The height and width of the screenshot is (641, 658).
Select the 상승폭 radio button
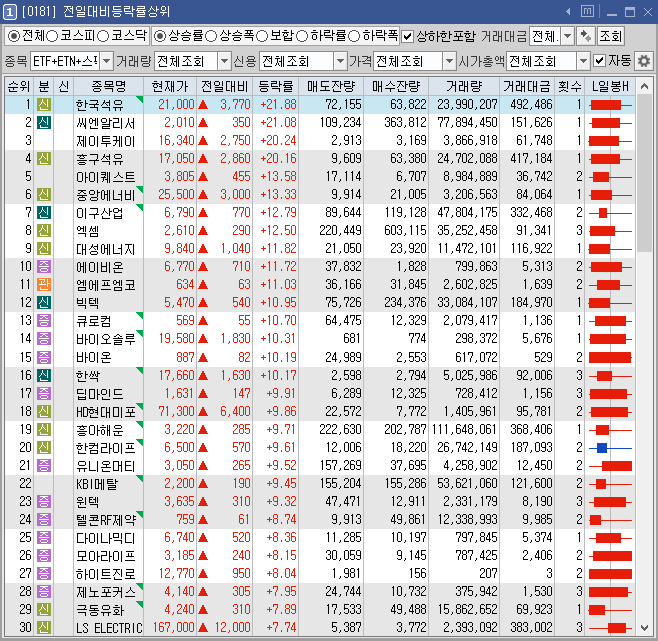point(211,36)
